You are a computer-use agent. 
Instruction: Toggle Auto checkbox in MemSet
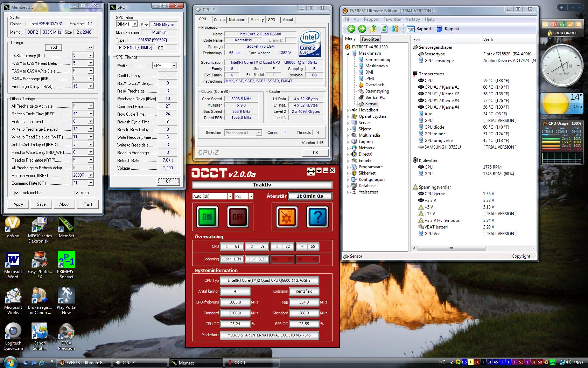(x=77, y=193)
